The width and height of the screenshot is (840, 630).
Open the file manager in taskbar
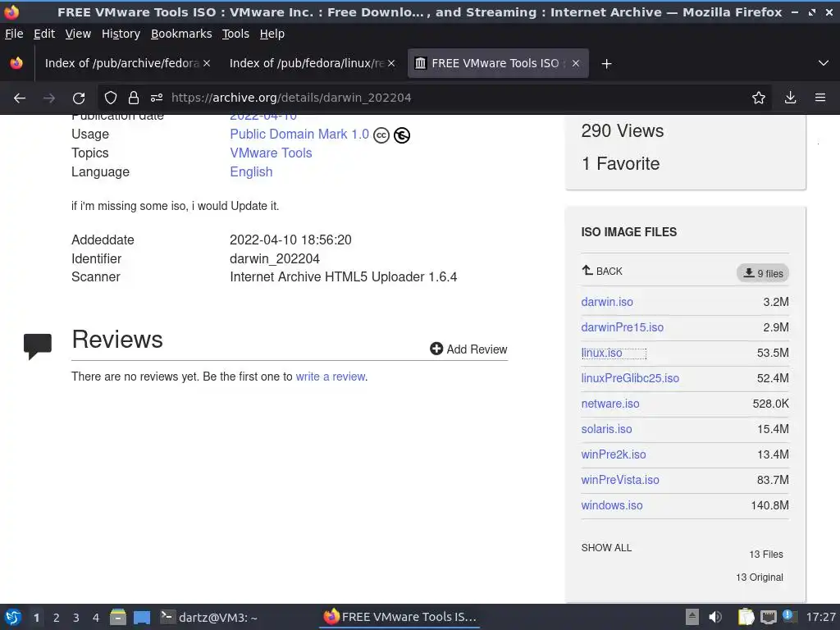point(118,617)
